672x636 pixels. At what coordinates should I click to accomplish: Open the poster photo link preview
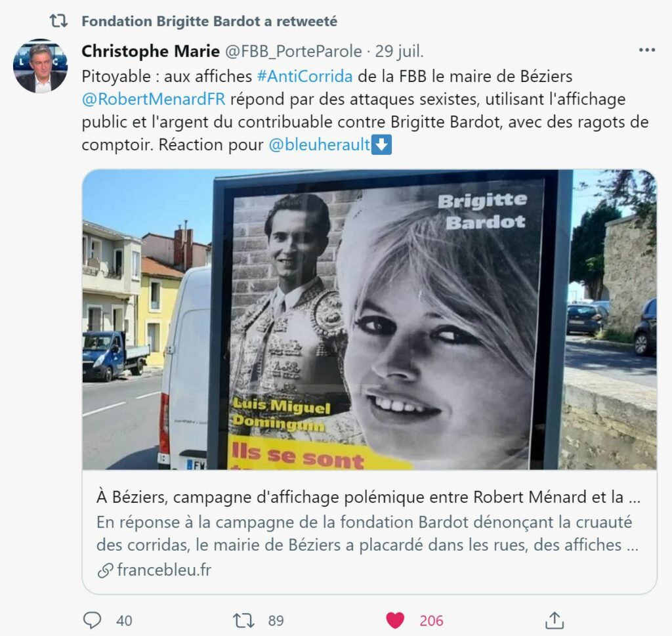point(369,320)
